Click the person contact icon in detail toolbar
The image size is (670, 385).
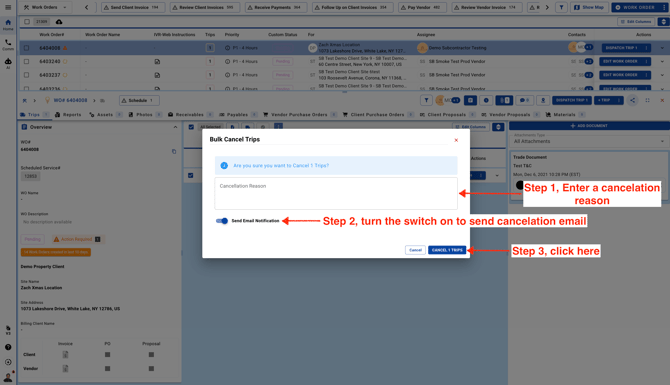pyautogui.click(x=543, y=100)
